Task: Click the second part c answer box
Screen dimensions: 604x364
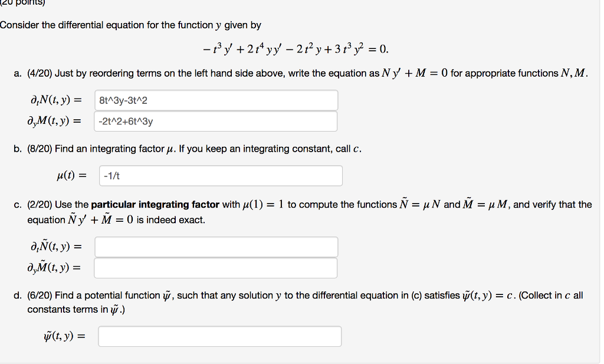Action: pos(215,267)
